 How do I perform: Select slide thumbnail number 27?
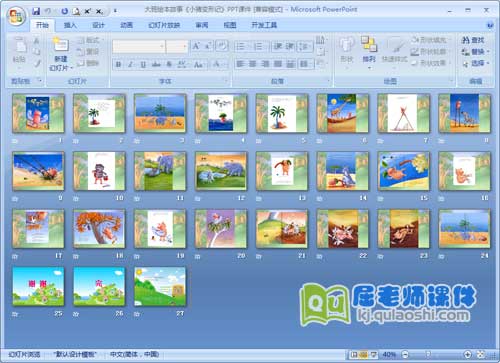[x=160, y=287]
